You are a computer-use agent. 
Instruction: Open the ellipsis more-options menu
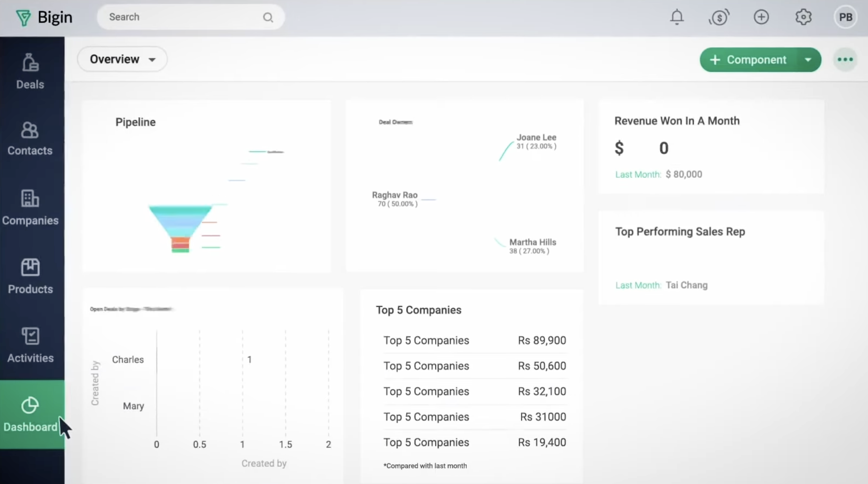tap(845, 59)
